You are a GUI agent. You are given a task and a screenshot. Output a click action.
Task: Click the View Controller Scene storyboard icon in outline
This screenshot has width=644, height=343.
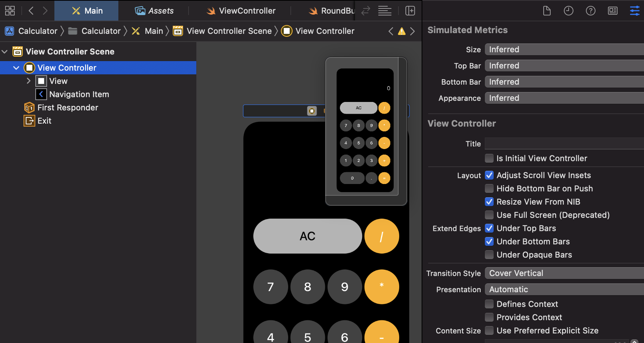tap(18, 52)
